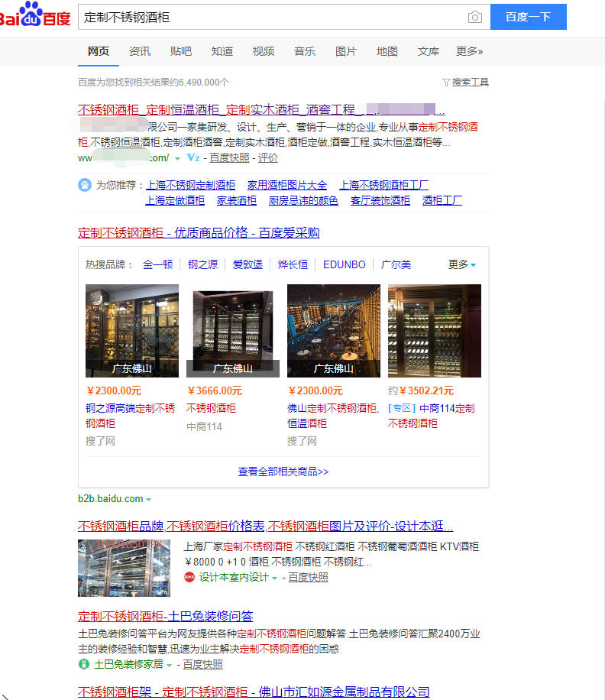Focus the search input field
The width and height of the screenshot is (605, 700).
click(x=272, y=17)
